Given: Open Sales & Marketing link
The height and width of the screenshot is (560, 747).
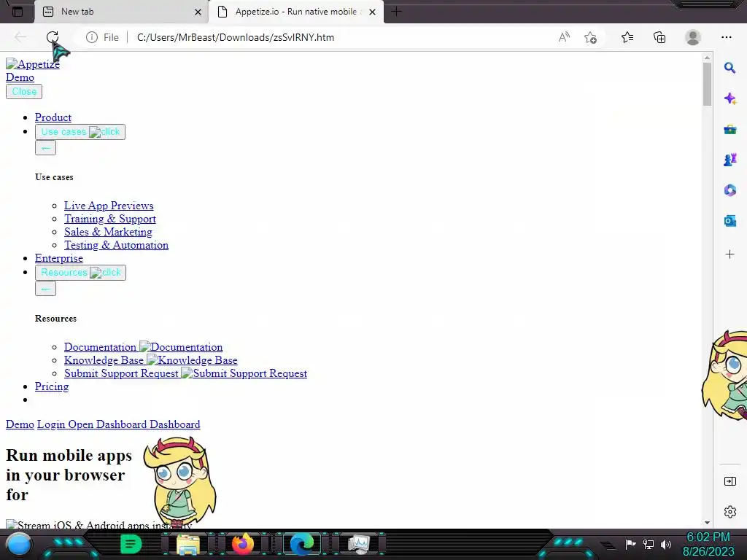Looking at the screenshot, I should [x=108, y=232].
